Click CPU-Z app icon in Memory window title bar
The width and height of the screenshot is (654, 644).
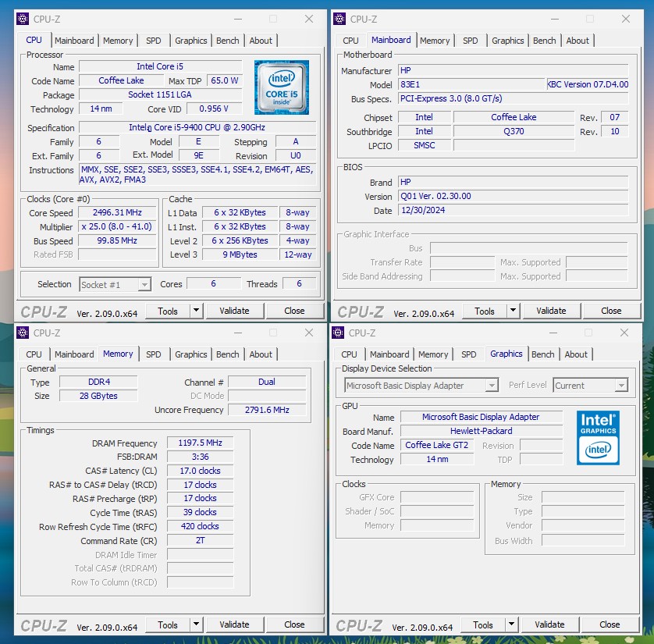(23, 333)
